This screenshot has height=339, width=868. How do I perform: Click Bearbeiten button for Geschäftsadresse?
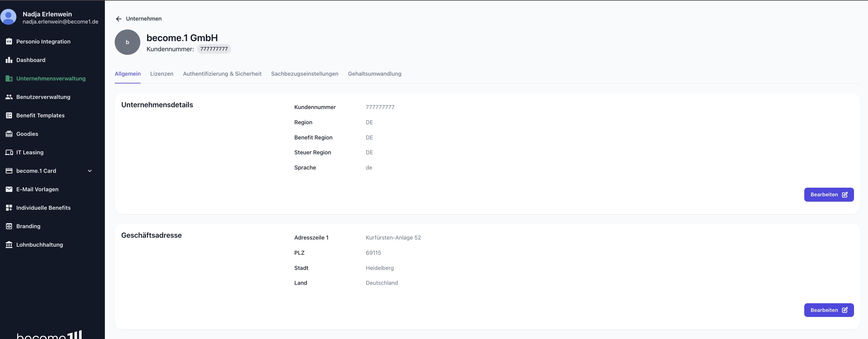(829, 310)
